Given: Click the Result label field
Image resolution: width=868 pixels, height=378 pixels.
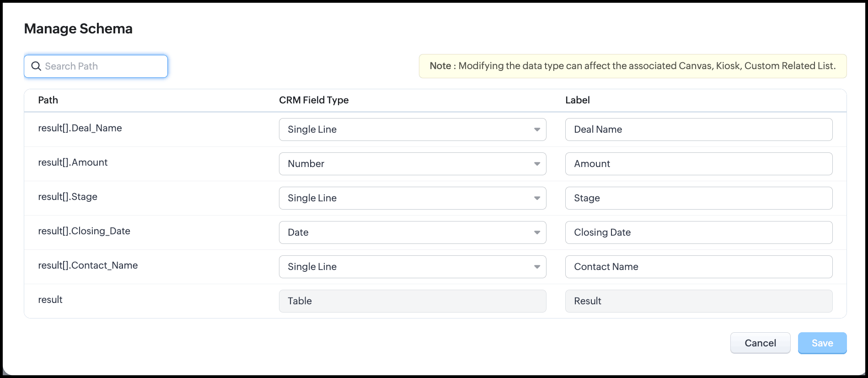Looking at the screenshot, I should click(698, 301).
